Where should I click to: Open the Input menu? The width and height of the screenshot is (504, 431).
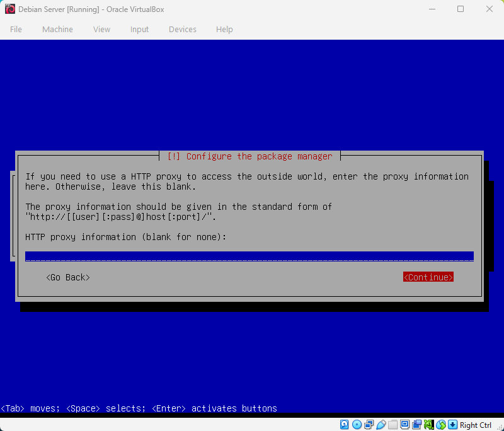click(139, 29)
